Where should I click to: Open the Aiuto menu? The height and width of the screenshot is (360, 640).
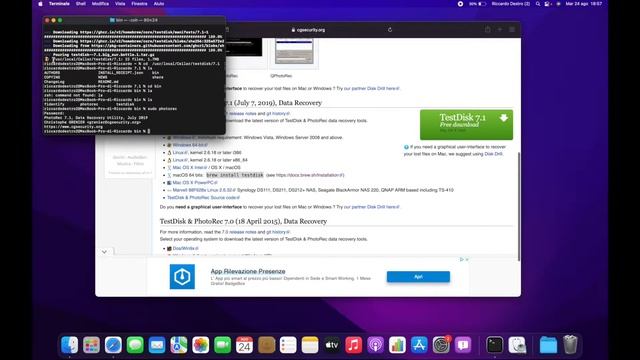click(x=159, y=4)
